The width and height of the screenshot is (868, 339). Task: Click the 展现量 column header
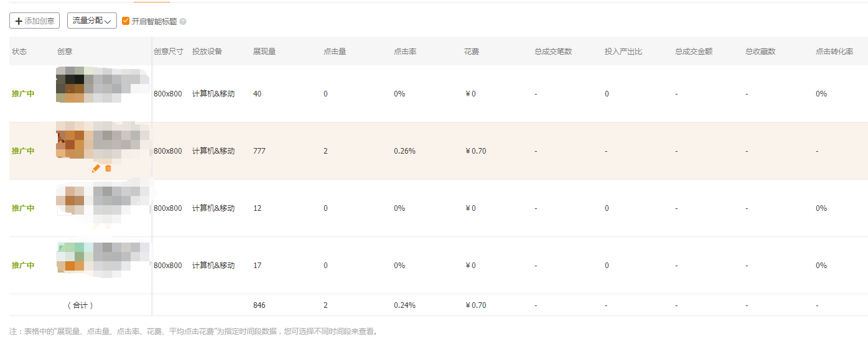pos(264,51)
